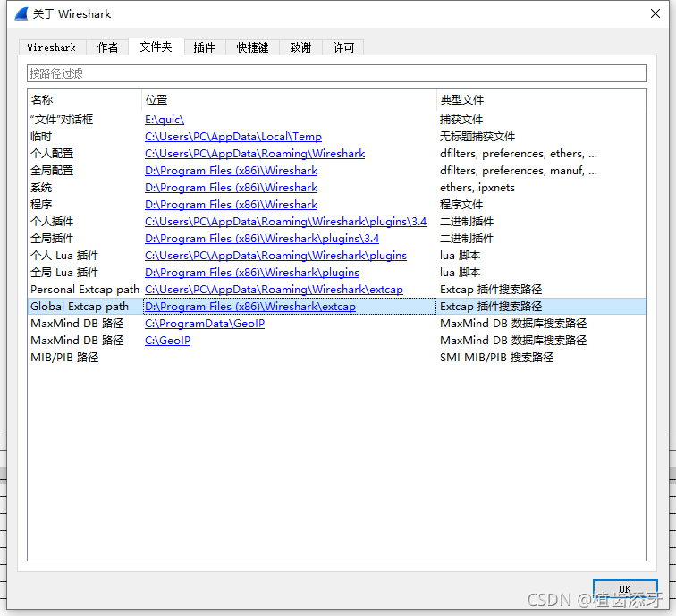This screenshot has height=616, width=676.
Task: Switch to the Wireshark tab
Action: (52, 47)
